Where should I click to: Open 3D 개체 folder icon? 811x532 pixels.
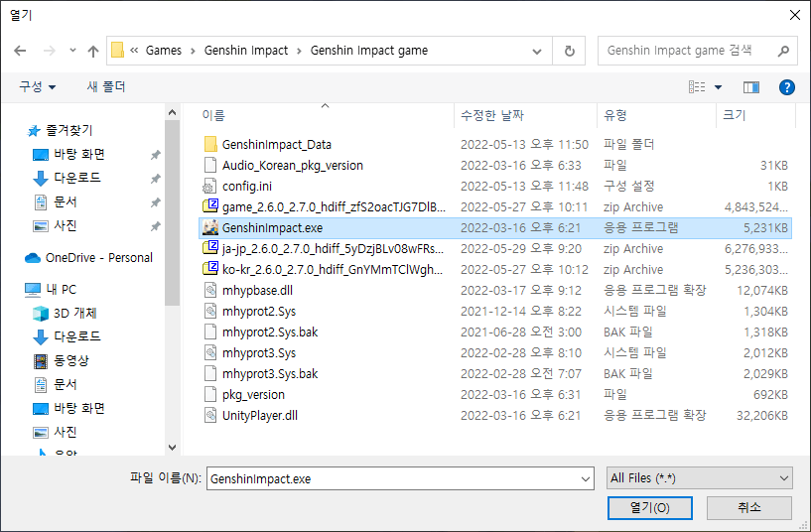[41, 314]
